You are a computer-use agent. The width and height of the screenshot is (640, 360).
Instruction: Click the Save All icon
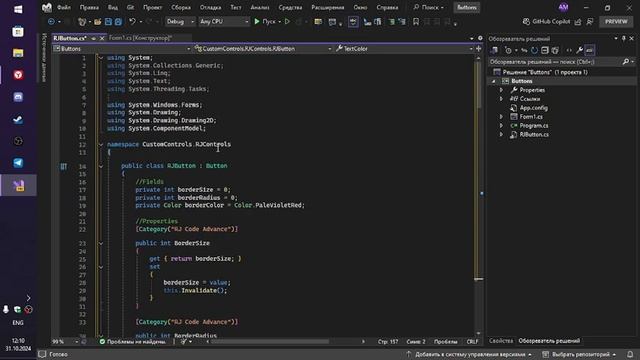(118, 22)
